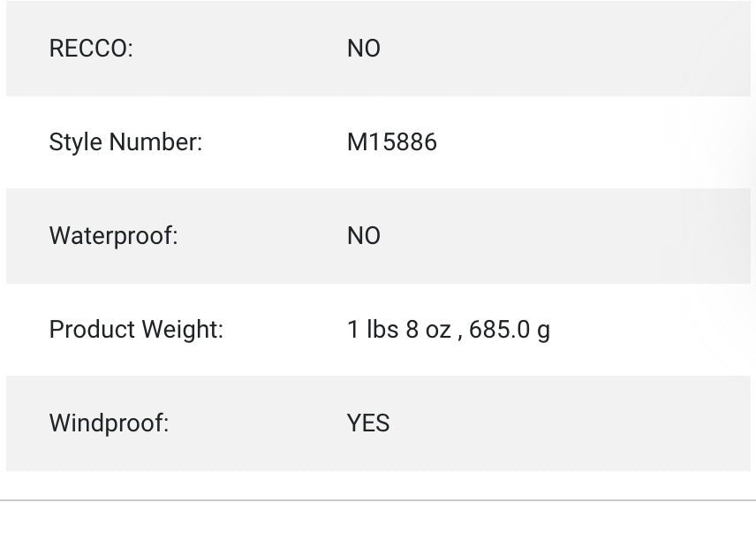Click the Product Weight label

(136, 330)
